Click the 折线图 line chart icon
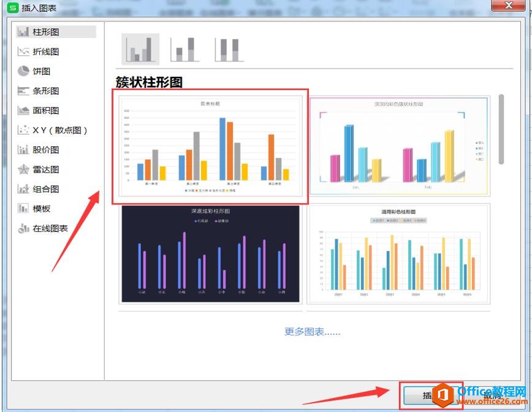This screenshot has height=412, width=532. point(24,51)
